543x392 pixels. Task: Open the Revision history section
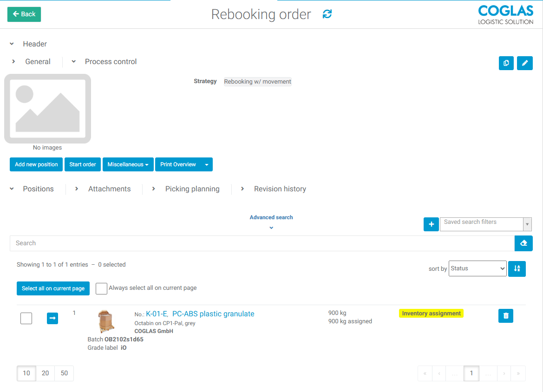pyautogui.click(x=280, y=189)
